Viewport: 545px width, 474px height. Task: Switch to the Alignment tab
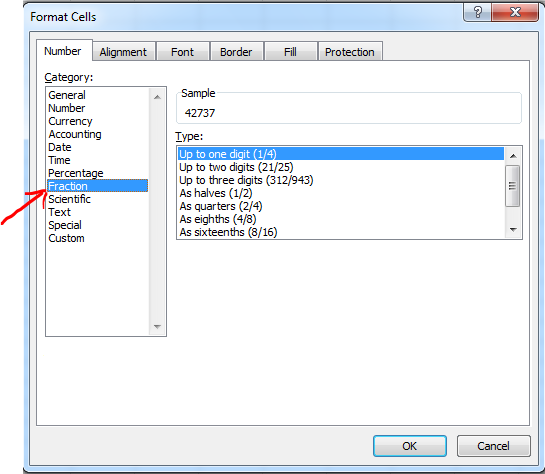pos(123,52)
